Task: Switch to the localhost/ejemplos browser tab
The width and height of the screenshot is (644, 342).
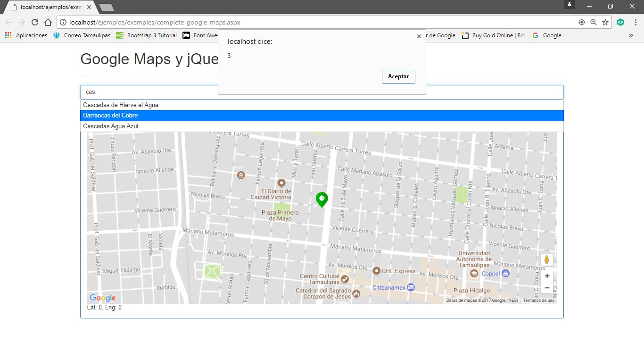Action: tap(47, 7)
